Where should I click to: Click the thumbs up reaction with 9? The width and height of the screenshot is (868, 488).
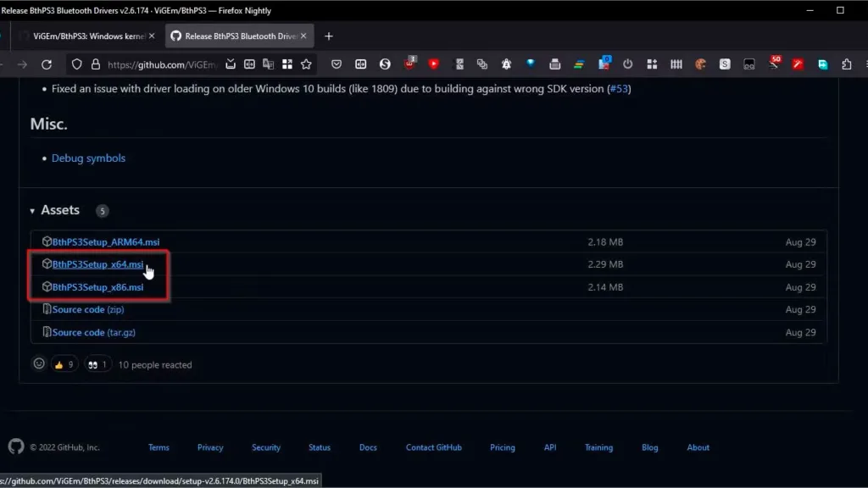(64, 364)
